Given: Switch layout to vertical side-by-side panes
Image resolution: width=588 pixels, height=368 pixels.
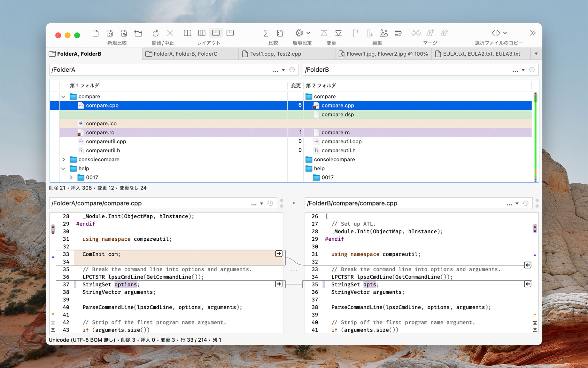Looking at the screenshot, I should coord(187,33).
